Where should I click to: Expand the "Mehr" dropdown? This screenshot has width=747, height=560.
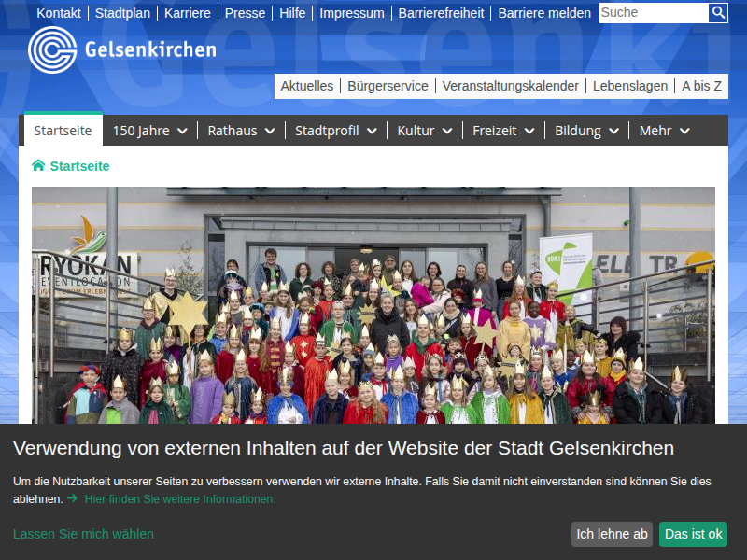pyautogui.click(x=664, y=131)
